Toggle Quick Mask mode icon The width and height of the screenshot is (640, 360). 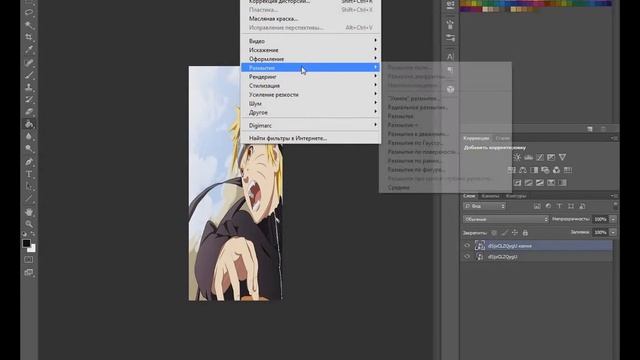click(29, 260)
